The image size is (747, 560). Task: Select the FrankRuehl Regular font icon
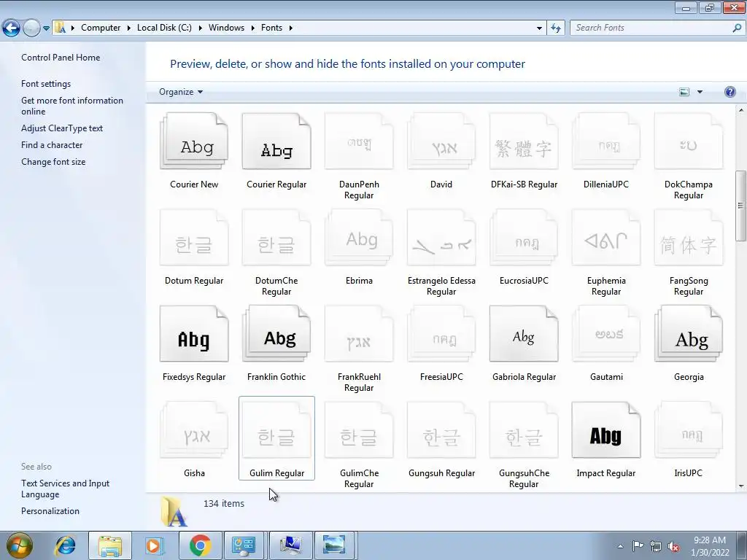[x=359, y=334]
